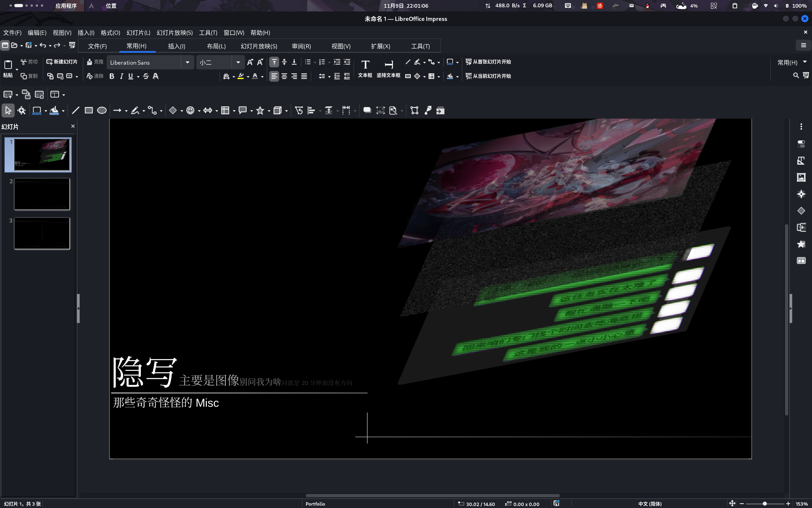Click 从首张幻灯片开始 button
Viewport: 812px width, 508px height.
tap(488, 62)
